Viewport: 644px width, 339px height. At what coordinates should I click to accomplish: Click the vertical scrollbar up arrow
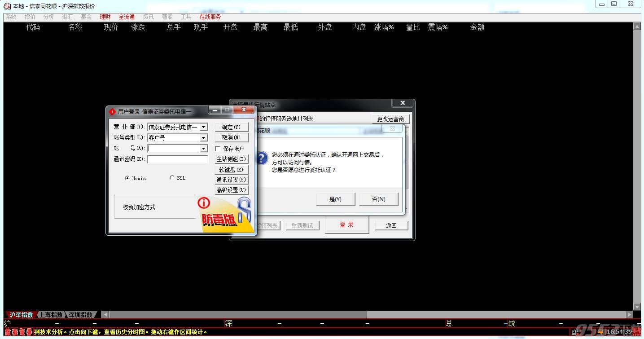(x=637, y=26)
